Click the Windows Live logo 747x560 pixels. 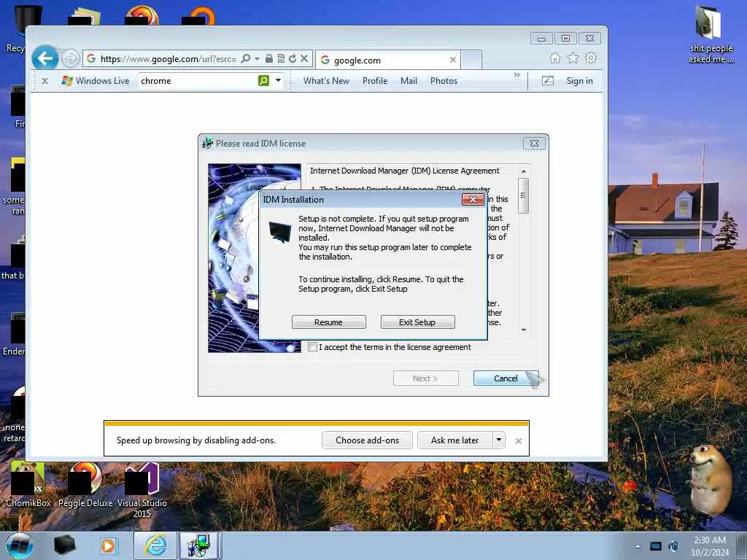pos(96,81)
